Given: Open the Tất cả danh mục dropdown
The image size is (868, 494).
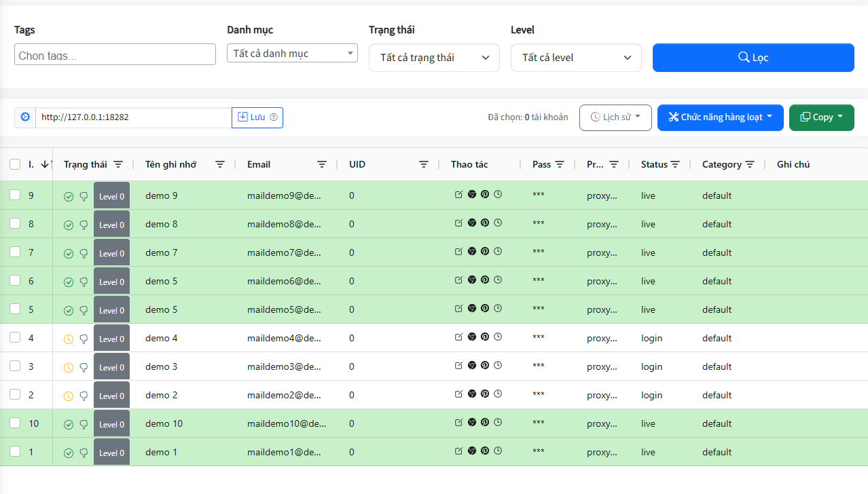Looking at the screenshot, I should (292, 53).
